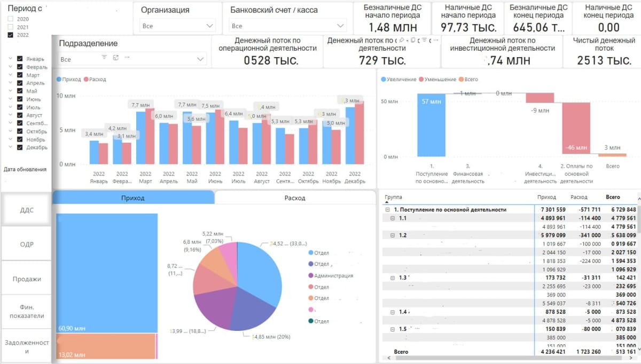
Task: Click the December 2022 blue Приход bar
Action: (x=350, y=136)
